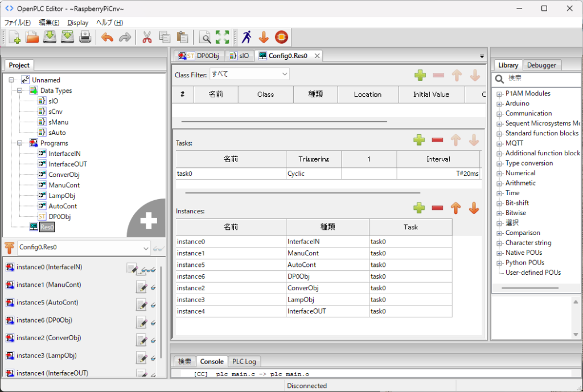Collapse the Programs tree node

click(20, 143)
